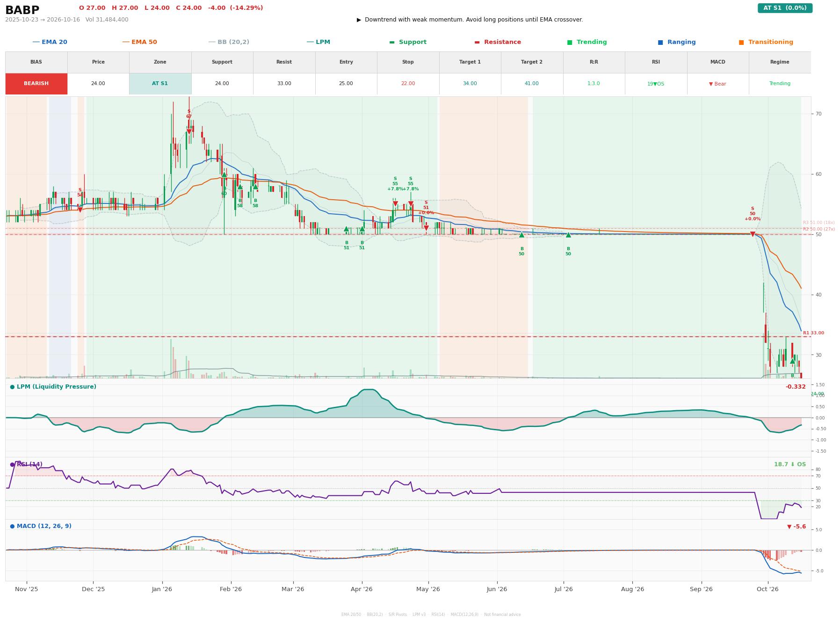The height and width of the screenshot is (622, 840).
Task: Click the LPM reading -0.332
Action: 796,387
